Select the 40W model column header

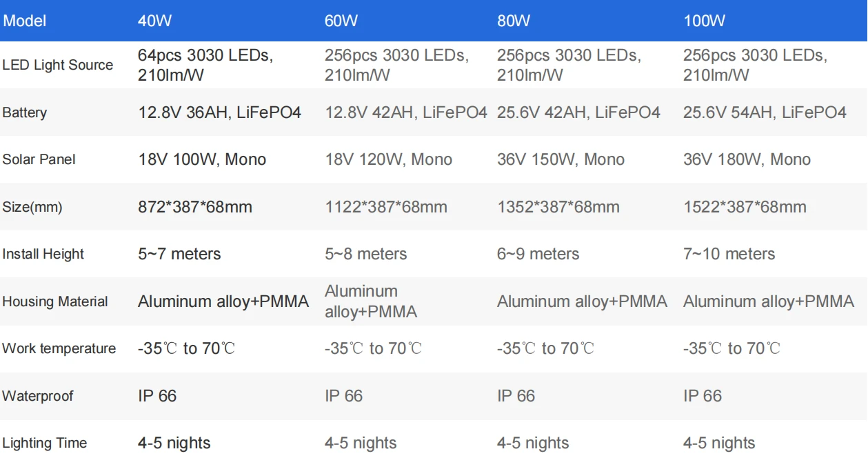tap(154, 21)
